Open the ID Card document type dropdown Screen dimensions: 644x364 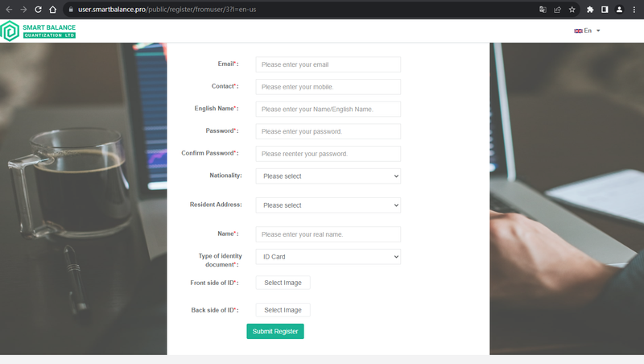pyautogui.click(x=328, y=257)
